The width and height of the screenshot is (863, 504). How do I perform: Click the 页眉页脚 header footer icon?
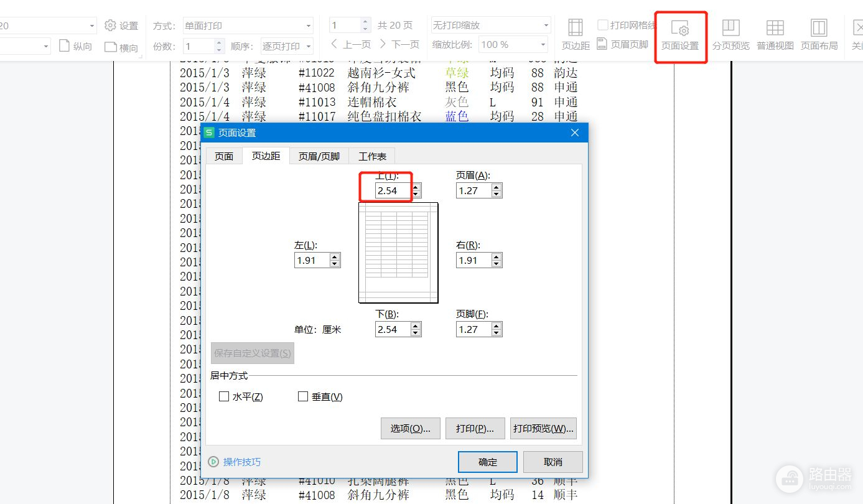tap(622, 44)
